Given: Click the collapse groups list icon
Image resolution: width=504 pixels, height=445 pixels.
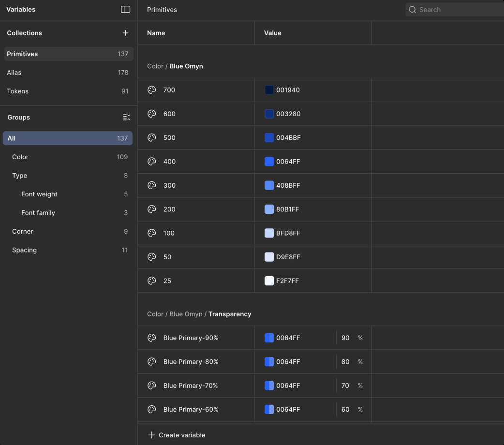Looking at the screenshot, I should point(126,118).
